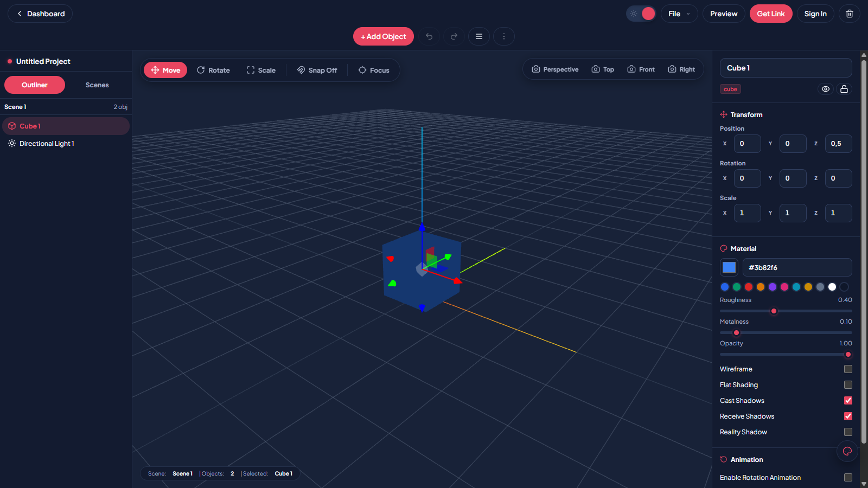Select the Scale tool

261,70
